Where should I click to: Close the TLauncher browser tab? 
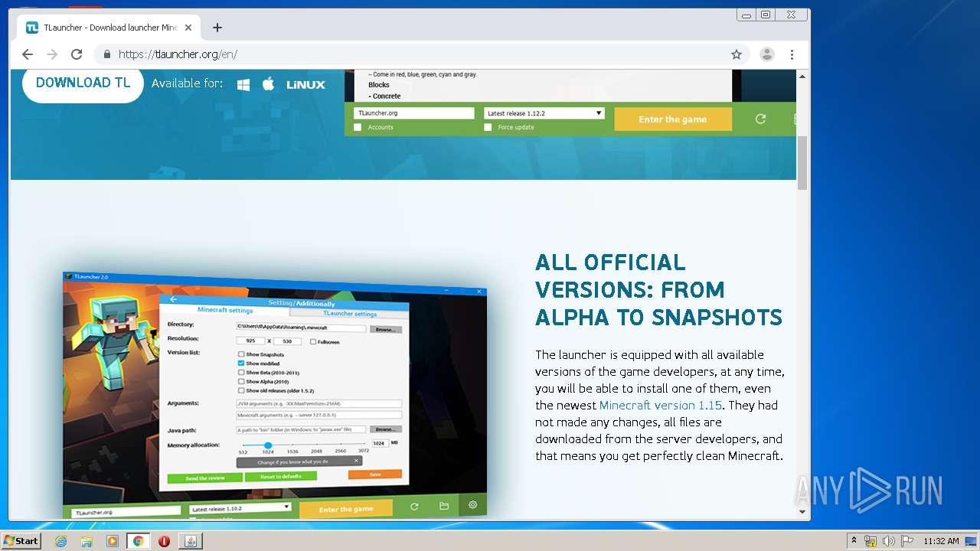[188, 28]
